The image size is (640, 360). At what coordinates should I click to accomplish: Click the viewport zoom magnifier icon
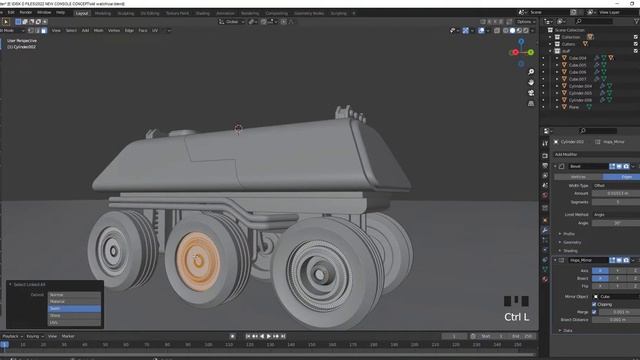pyautogui.click(x=531, y=72)
